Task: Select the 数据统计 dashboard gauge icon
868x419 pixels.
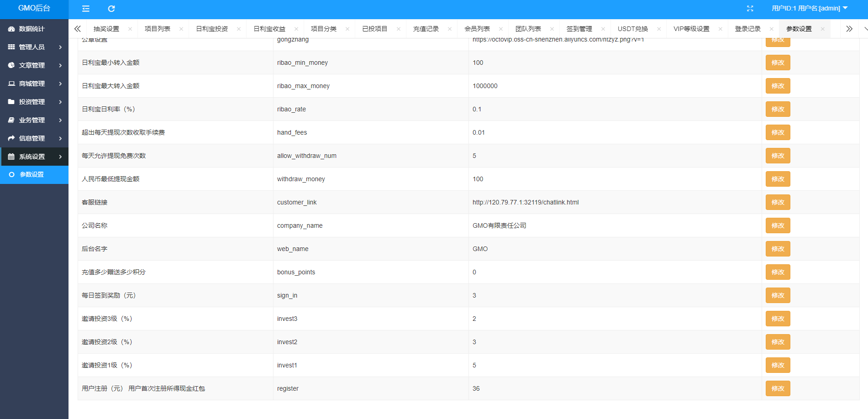Action: pyautogui.click(x=11, y=28)
